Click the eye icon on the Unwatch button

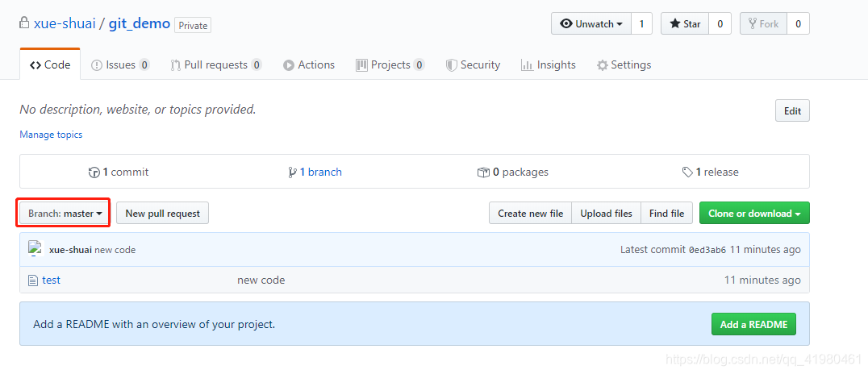click(566, 24)
